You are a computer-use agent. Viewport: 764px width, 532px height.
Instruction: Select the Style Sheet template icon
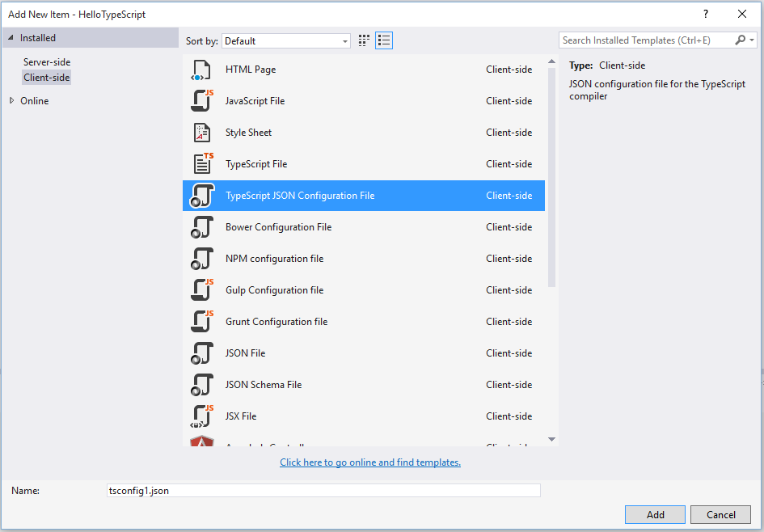click(200, 133)
